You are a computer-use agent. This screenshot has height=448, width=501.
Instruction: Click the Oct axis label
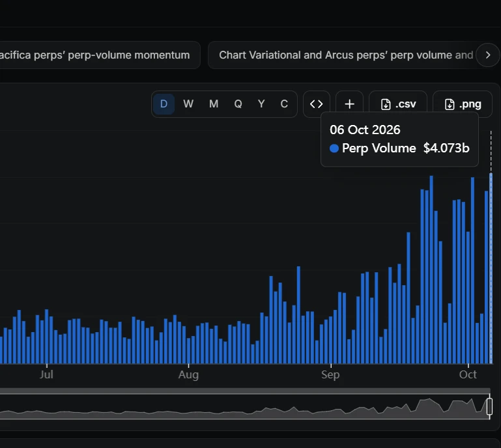468,374
